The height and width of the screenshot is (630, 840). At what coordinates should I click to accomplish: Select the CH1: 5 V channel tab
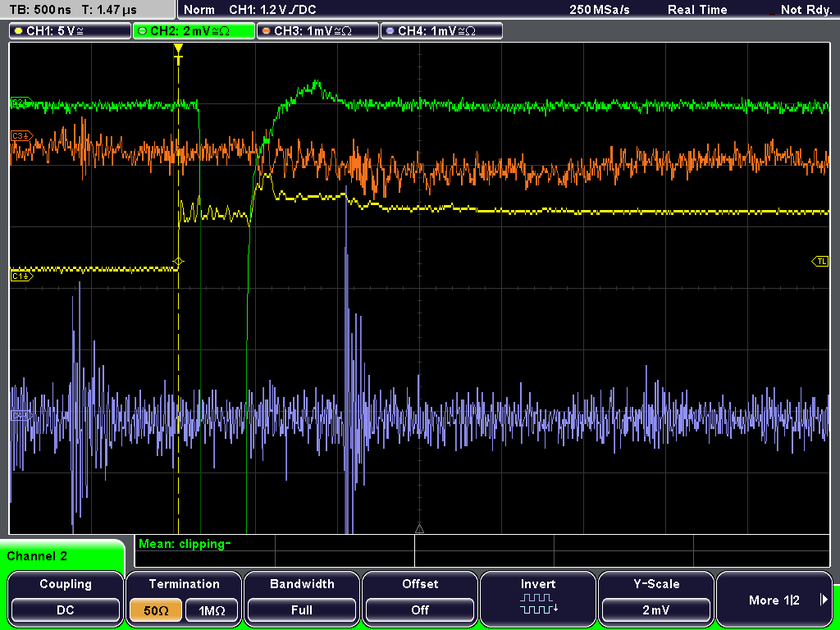pos(71,31)
